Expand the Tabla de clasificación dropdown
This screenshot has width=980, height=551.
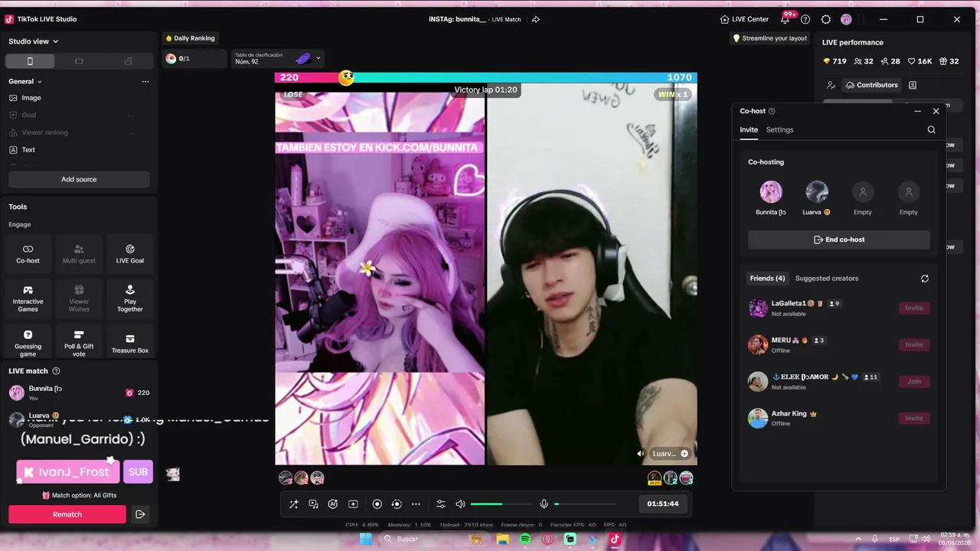click(x=318, y=58)
